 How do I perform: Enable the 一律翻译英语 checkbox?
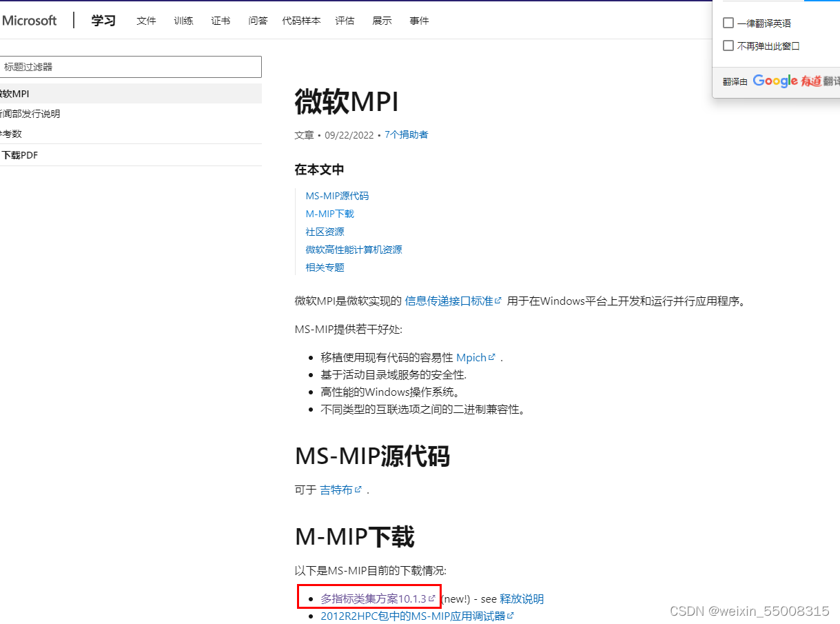click(x=728, y=23)
